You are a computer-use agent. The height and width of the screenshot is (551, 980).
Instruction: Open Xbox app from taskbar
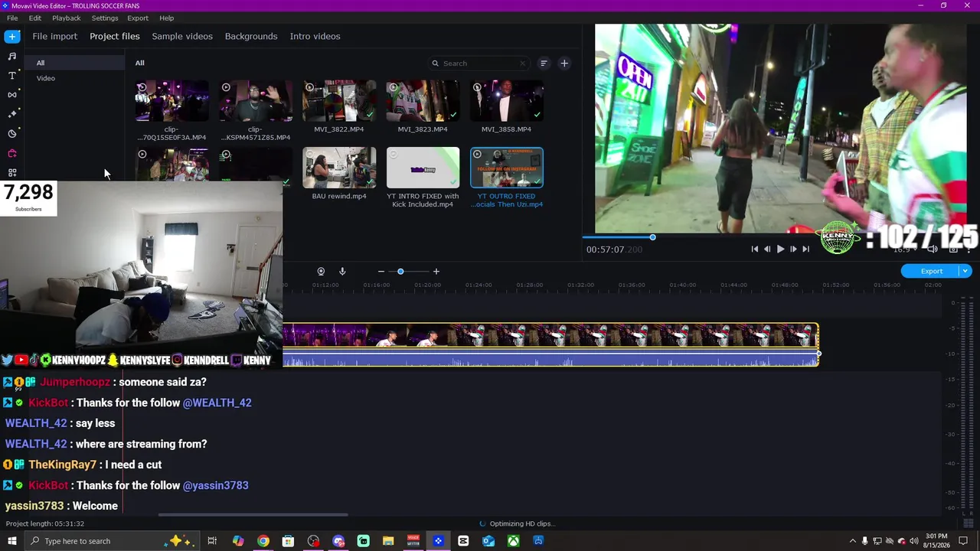tap(513, 541)
